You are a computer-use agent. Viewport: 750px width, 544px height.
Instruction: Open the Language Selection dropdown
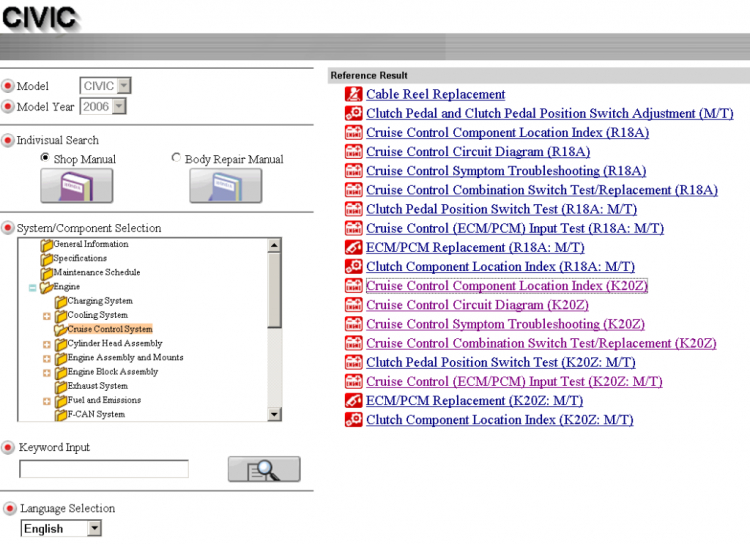pos(61,528)
